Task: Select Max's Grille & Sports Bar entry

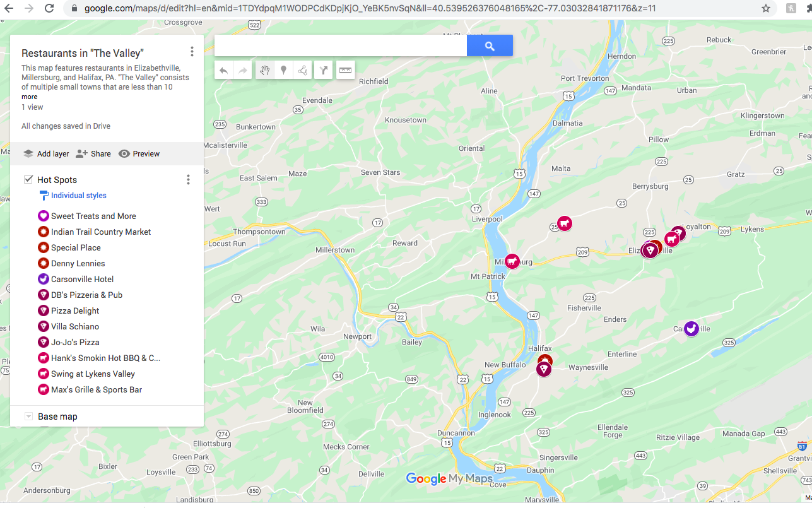Action: click(x=97, y=389)
